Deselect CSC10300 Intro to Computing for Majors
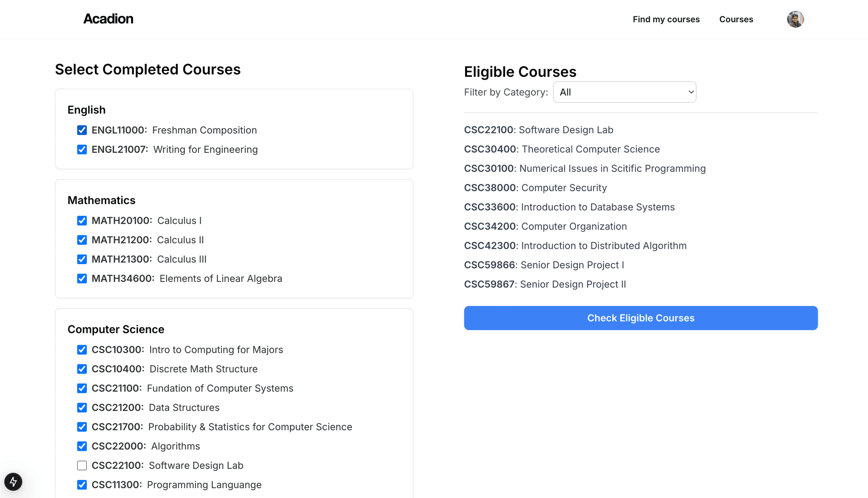Viewport: 868px width, 498px height. click(x=82, y=350)
